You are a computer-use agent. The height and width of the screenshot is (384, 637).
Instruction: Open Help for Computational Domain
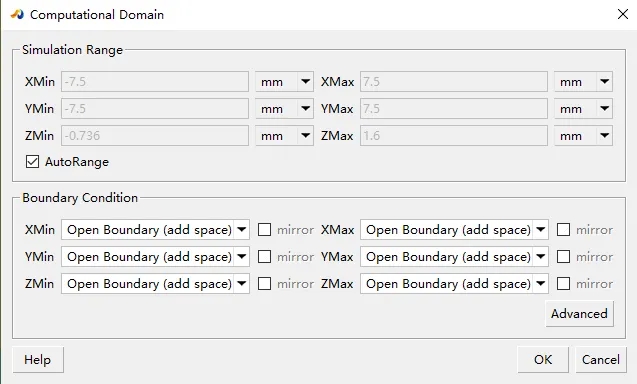click(x=38, y=360)
